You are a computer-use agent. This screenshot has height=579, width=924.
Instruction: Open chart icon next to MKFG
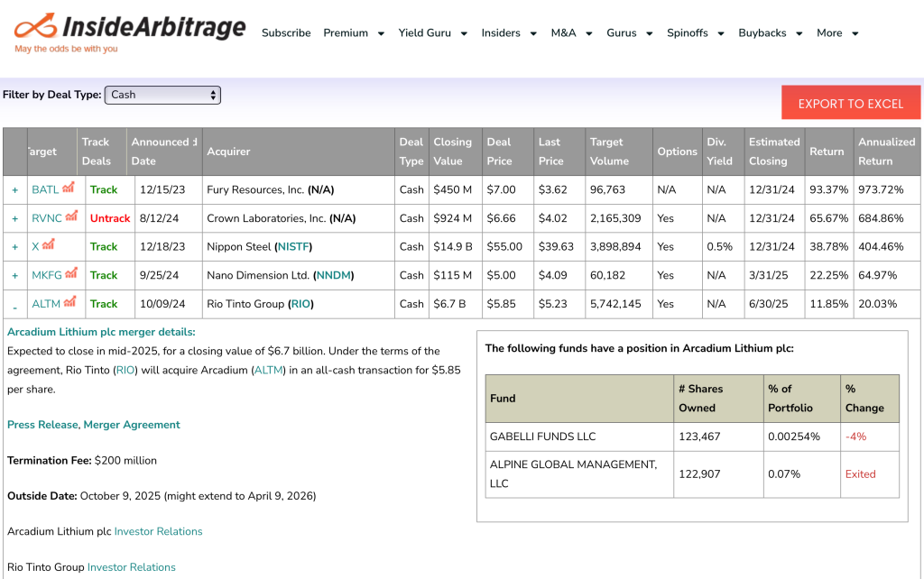pos(71,273)
